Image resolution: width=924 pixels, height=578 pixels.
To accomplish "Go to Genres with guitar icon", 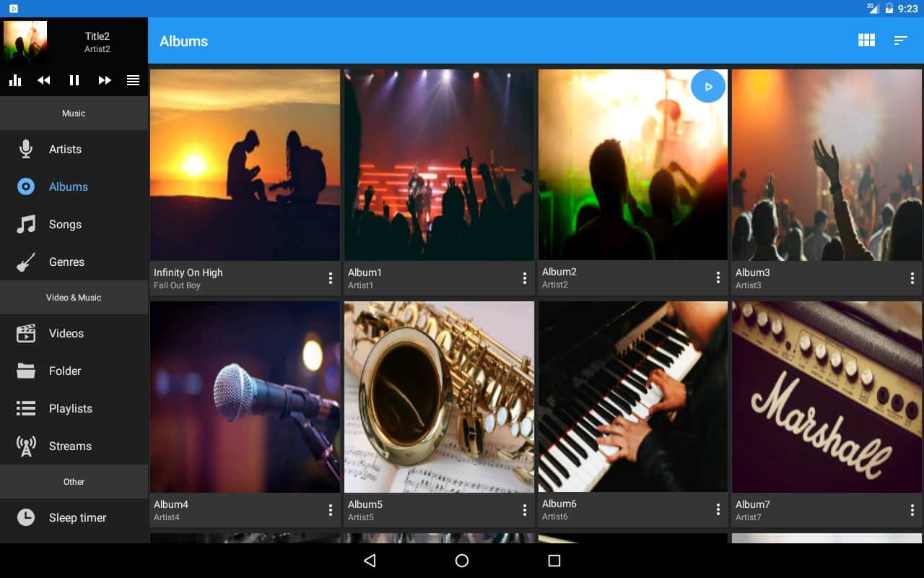I will [x=66, y=262].
